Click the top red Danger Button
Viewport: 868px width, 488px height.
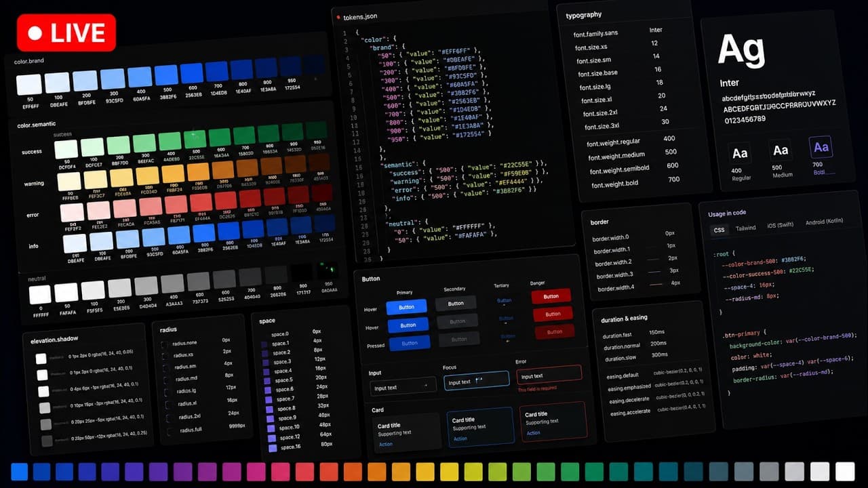[x=551, y=296]
